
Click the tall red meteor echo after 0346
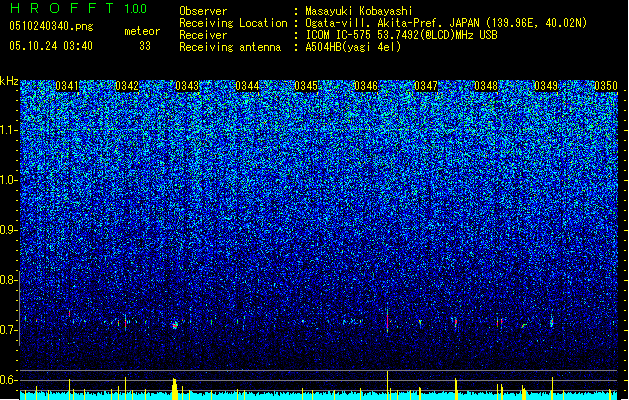click(388, 320)
